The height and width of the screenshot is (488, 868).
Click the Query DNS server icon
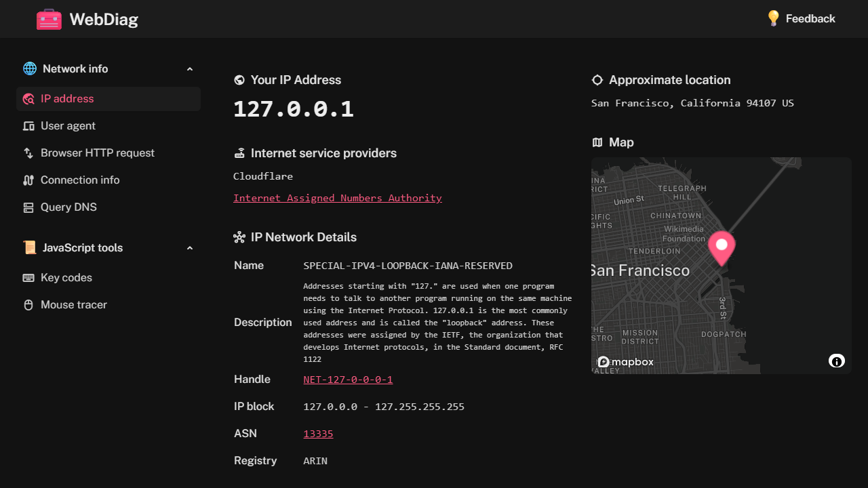coord(28,207)
